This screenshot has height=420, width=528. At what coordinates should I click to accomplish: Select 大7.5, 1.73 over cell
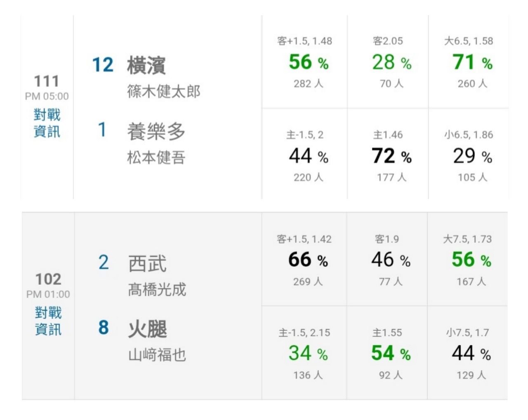[467, 259]
